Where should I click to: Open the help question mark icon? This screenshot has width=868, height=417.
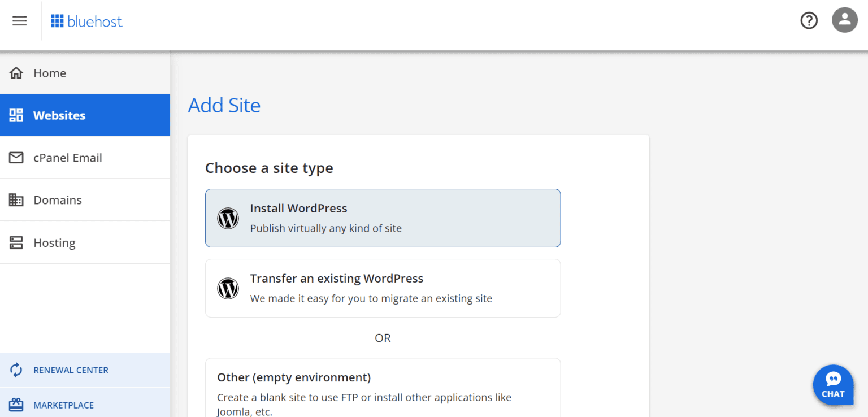point(809,21)
